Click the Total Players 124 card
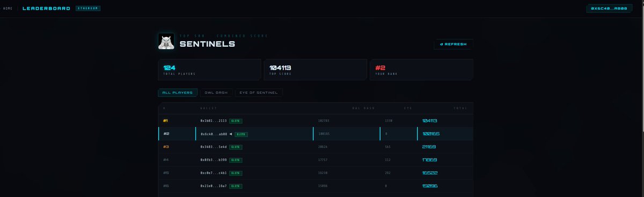Viewport: 644px width, 197px height. coord(210,70)
